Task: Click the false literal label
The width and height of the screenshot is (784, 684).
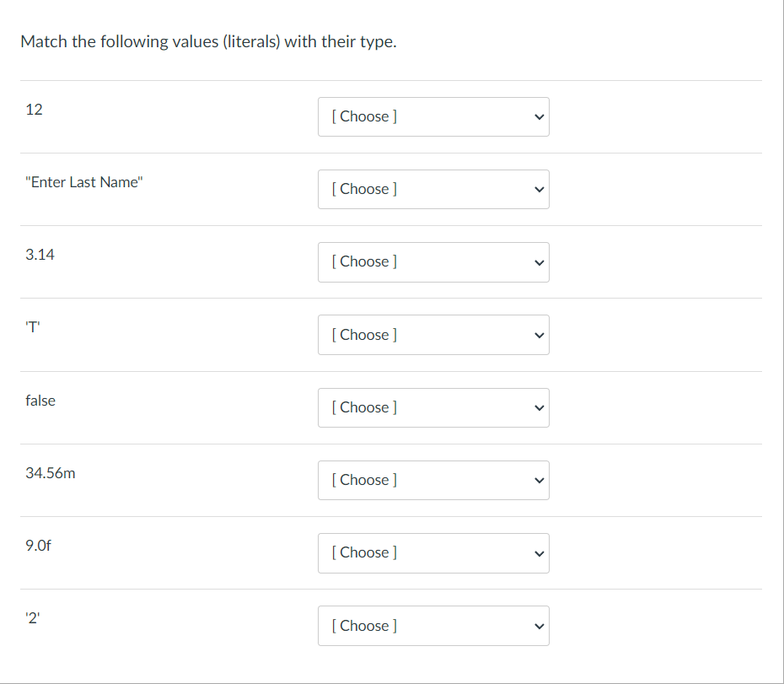Action: pyautogui.click(x=40, y=401)
